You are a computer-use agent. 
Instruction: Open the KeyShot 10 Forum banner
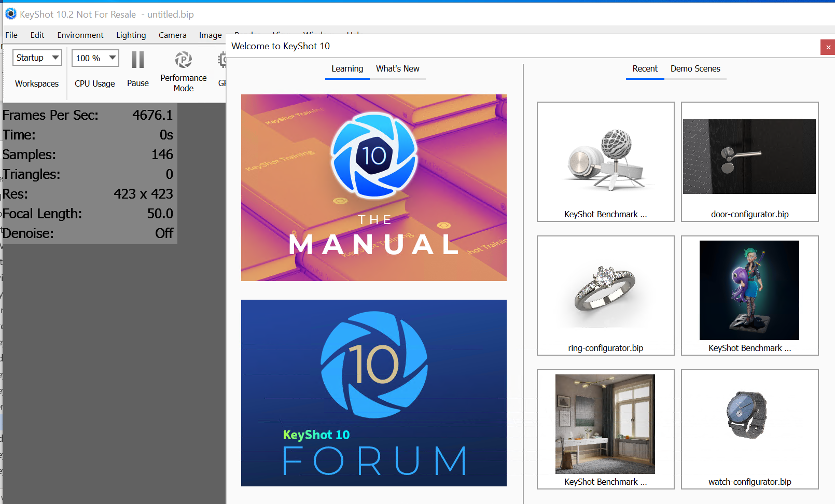tap(373, 393)
